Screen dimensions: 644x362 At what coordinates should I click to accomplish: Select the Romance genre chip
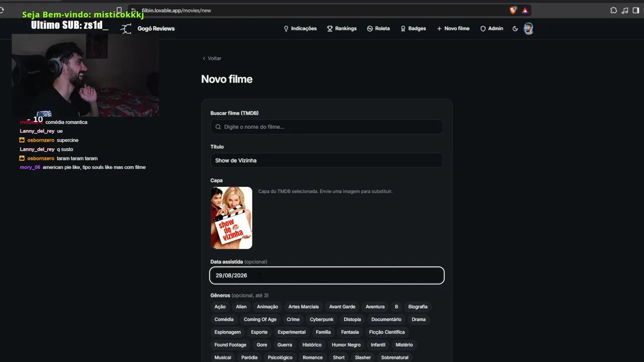pyautogui.click(x=312, y=357)
